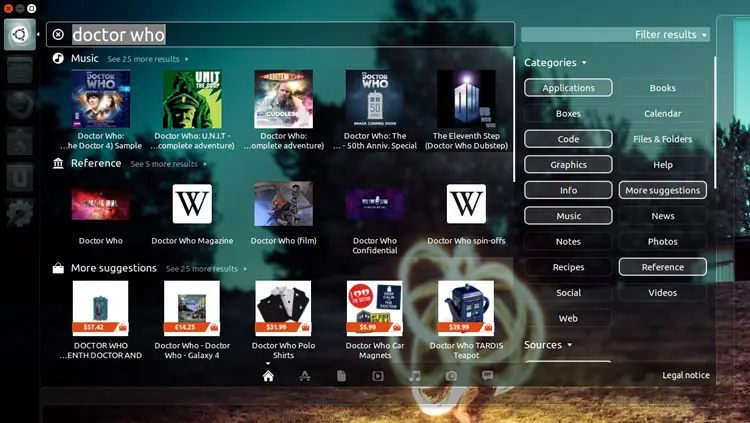
Task: Toggle the More suggestions category filter
Action: pos(662,190)
